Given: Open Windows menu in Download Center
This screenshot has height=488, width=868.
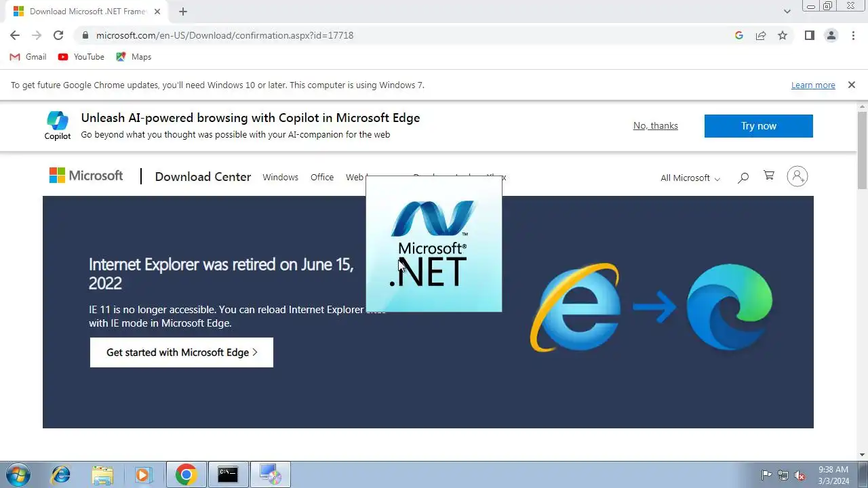Looking at the screenshot, I should tap(280, 178).
